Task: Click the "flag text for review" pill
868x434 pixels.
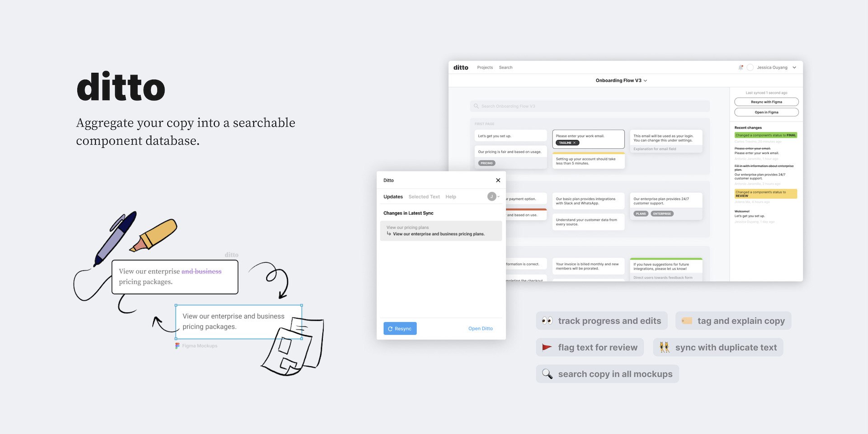Action: tap(590, 347)
